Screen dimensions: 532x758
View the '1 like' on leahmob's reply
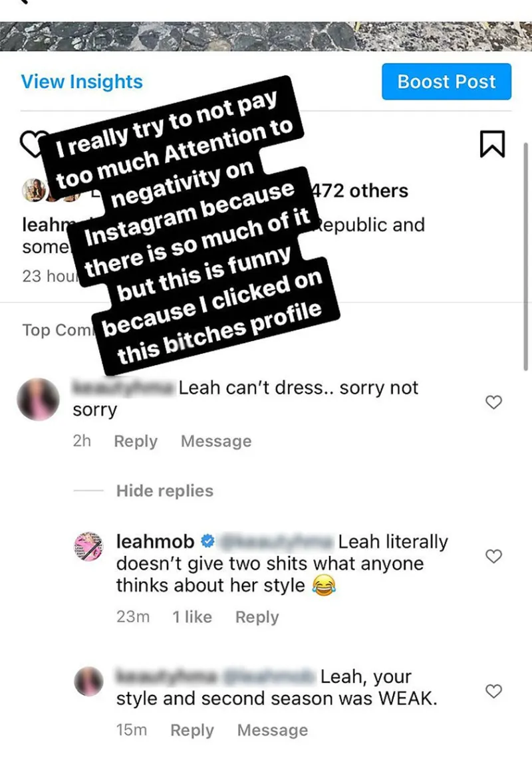[192, 617]
